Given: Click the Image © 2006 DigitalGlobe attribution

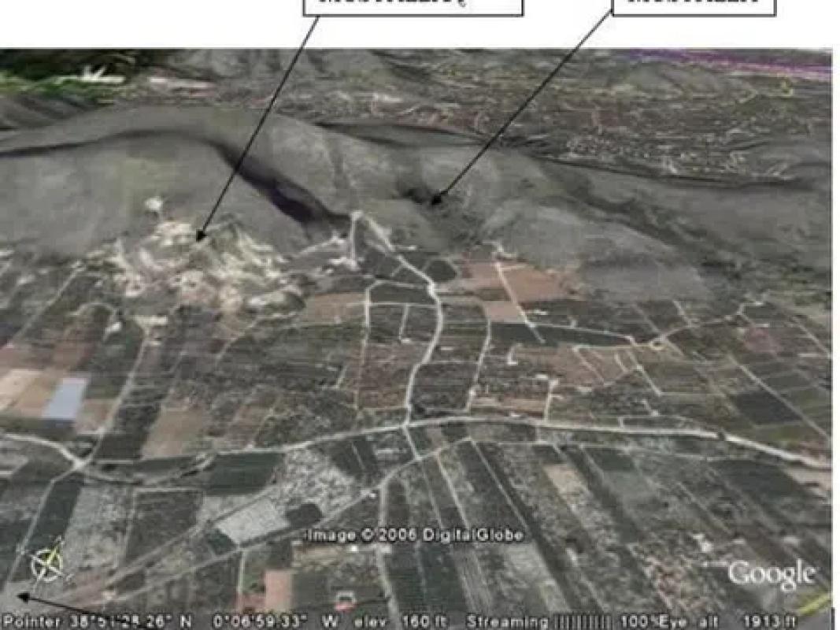Looking at the screenshot, I should 416,535.
